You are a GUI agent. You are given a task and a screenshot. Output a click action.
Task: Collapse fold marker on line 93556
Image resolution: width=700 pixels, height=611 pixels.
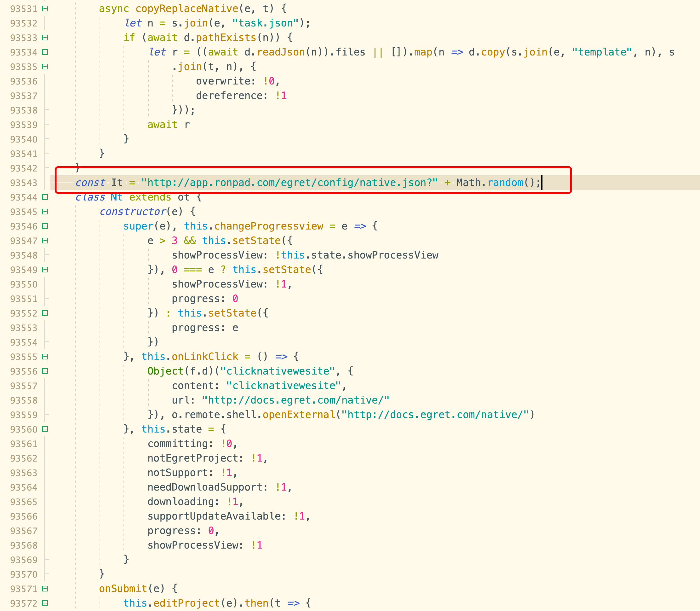point(45,371)
